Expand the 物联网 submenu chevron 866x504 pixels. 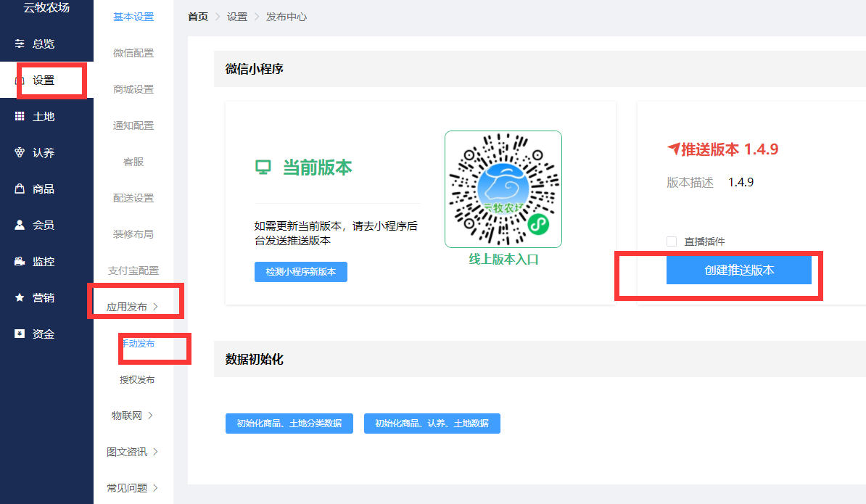click(150, 415)
